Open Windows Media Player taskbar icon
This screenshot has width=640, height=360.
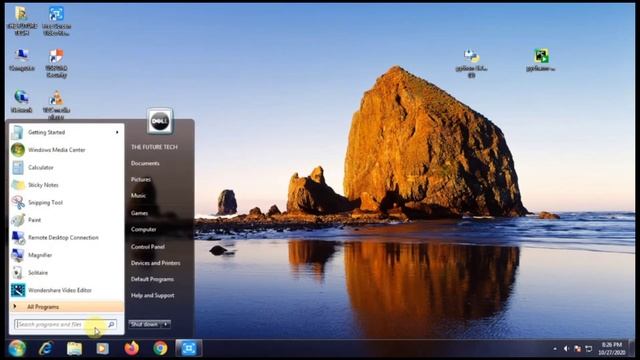tap(102, 349)
